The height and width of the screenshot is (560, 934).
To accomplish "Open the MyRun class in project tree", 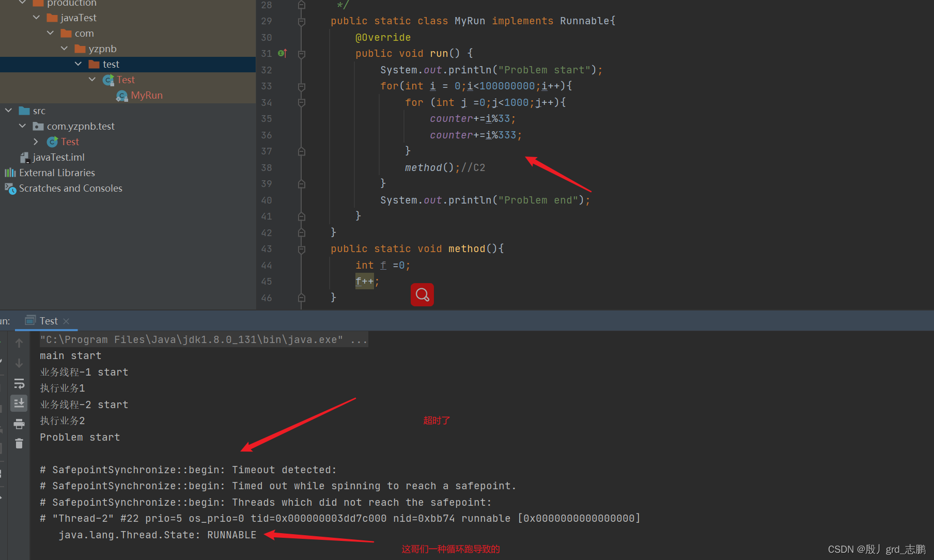I will pyautogui.click(x=147, y=95).
